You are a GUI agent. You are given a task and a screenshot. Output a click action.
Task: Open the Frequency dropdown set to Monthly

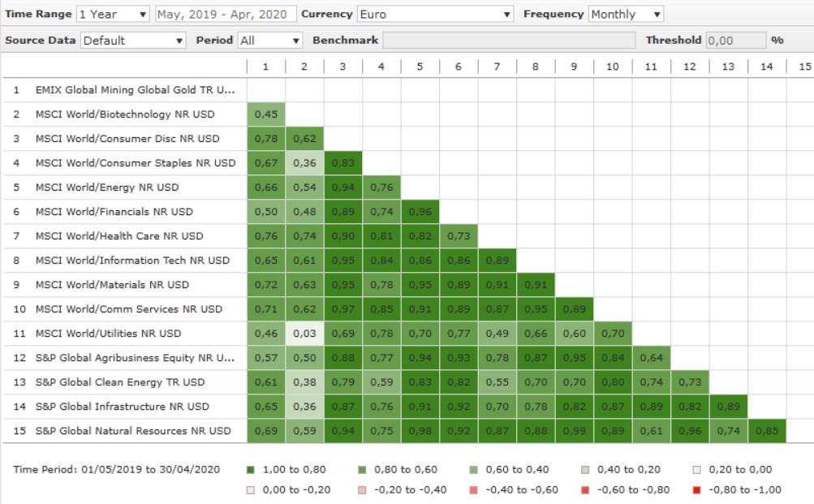tap(625, 15)
